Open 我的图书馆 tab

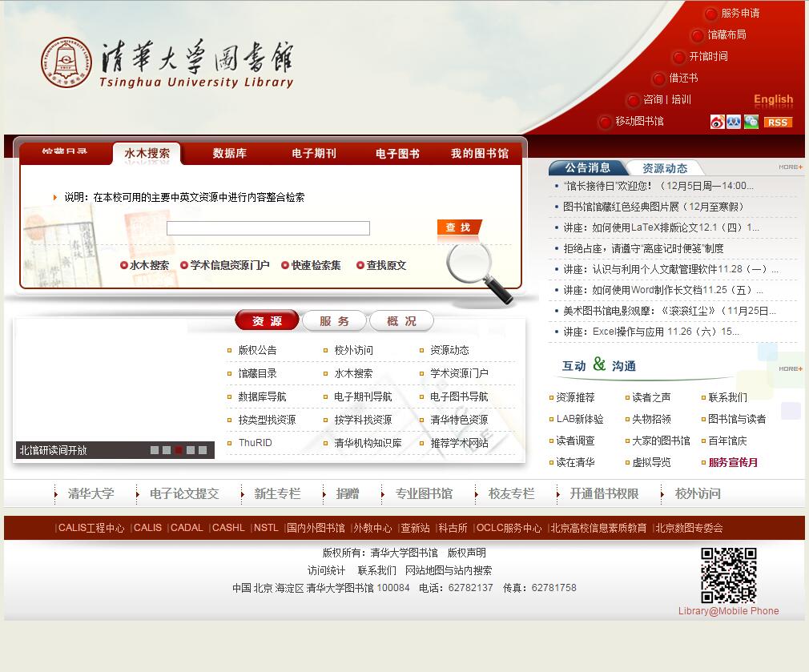(479, 153)
